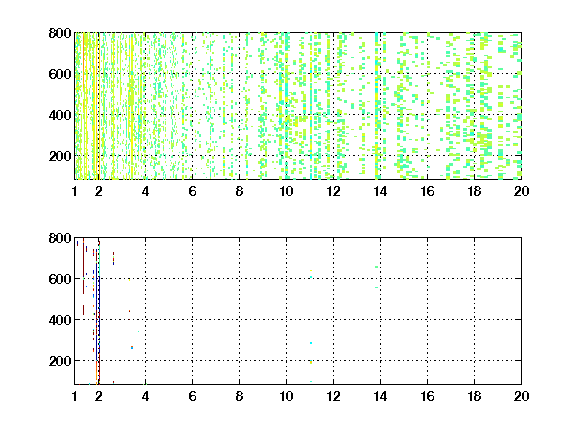The height and width of the screenshot is (432, 576).
Task: Click the cyan vertical stripe at x=14 in top plot
Action: click(x=377, y=106)
